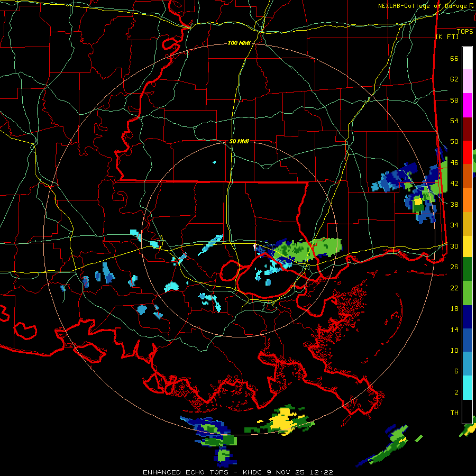This screenshot has height=476, width=476.
Task: Click the legend value 46
Action: (x=454, y=163)
